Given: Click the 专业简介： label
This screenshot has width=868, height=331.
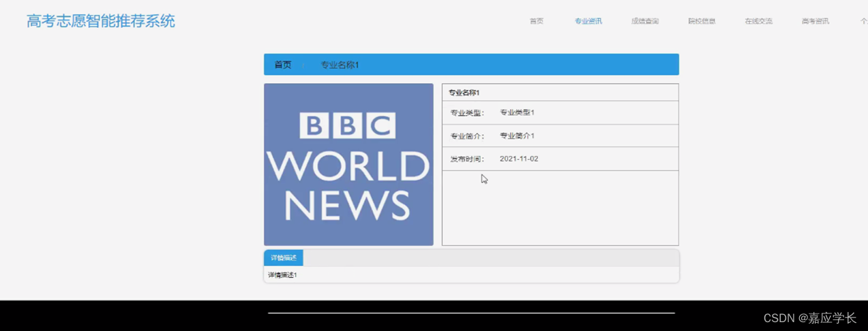Looking at the screenshot, I should pos(467,136).
